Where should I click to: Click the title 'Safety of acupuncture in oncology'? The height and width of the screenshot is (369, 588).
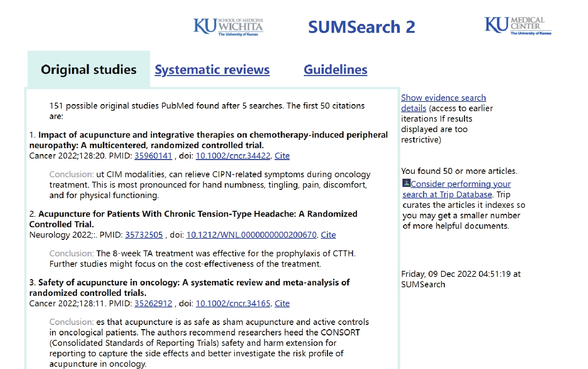(x=189, y=288)
